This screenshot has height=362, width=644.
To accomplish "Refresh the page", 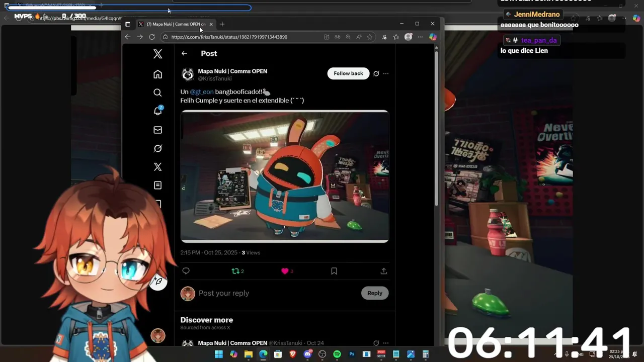I will click(x=151, y=37).
